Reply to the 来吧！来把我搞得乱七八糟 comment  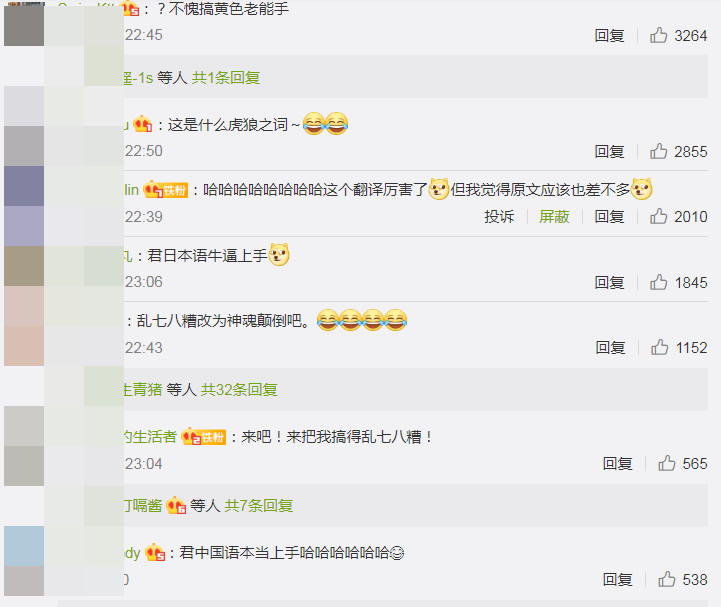point(618,463)
